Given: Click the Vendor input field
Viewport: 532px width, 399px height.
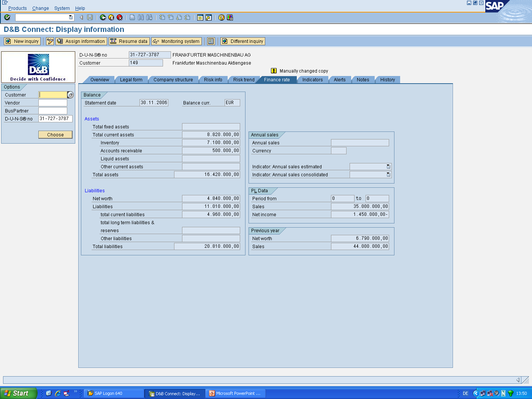Looking at the screenshot, I should coord(53,103).
